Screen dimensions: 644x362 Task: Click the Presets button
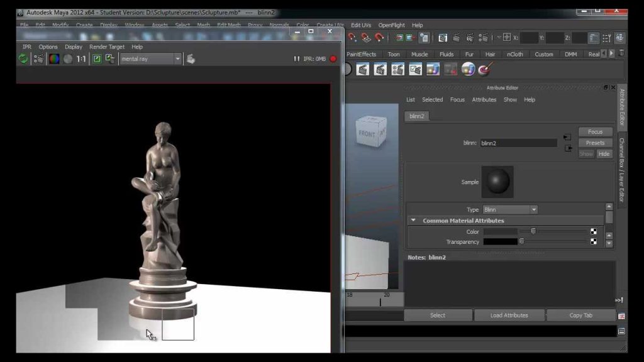595,143
